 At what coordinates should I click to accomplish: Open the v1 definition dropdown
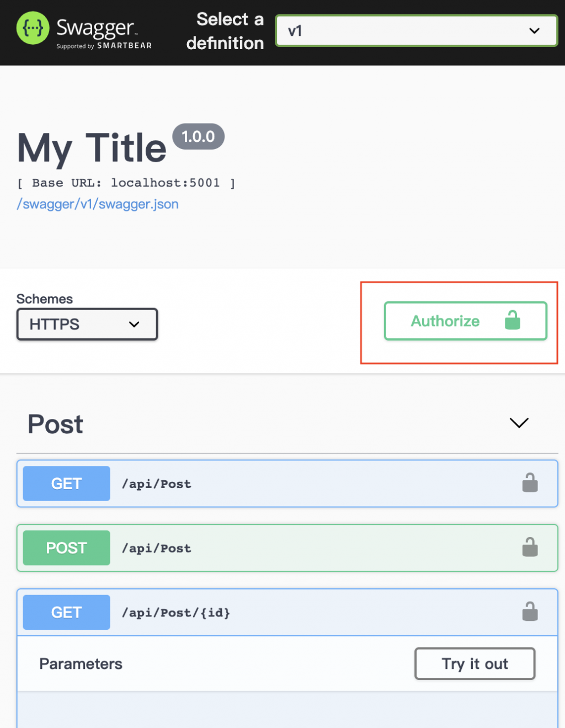coord(417,31)
